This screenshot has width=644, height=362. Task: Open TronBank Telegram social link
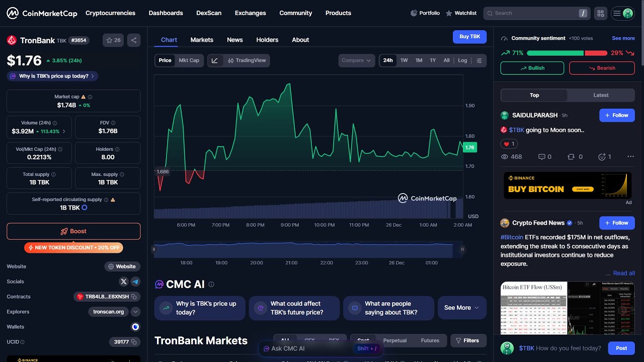pos(135,282)
